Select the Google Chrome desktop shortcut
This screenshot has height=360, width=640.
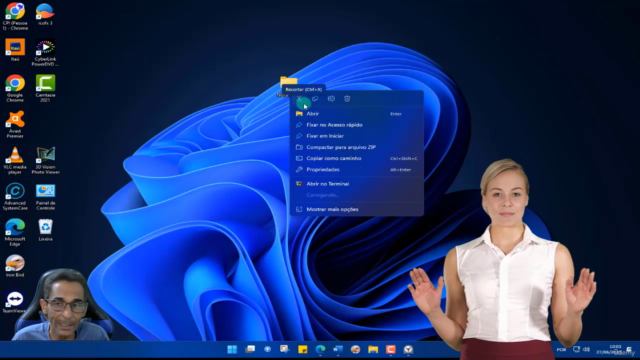15,88
